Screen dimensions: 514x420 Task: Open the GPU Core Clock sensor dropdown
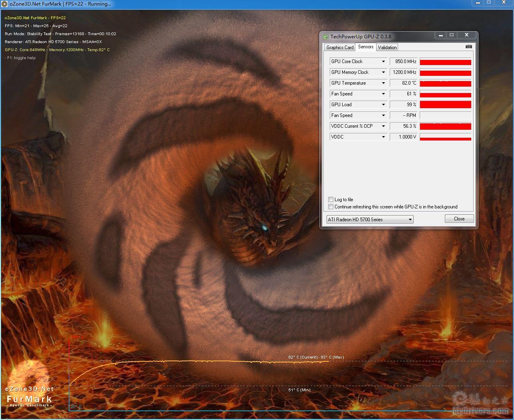[x=383, y=61]
